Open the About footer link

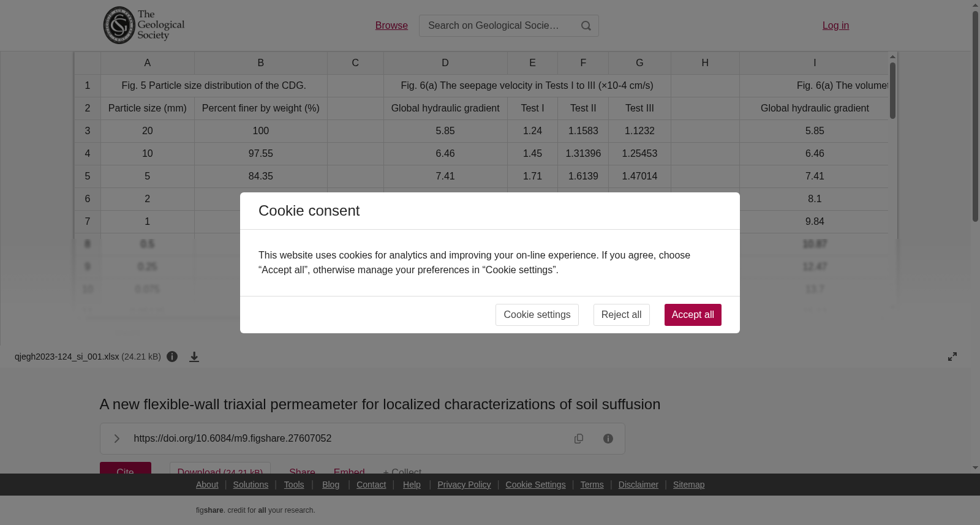[x=207, y=485]
